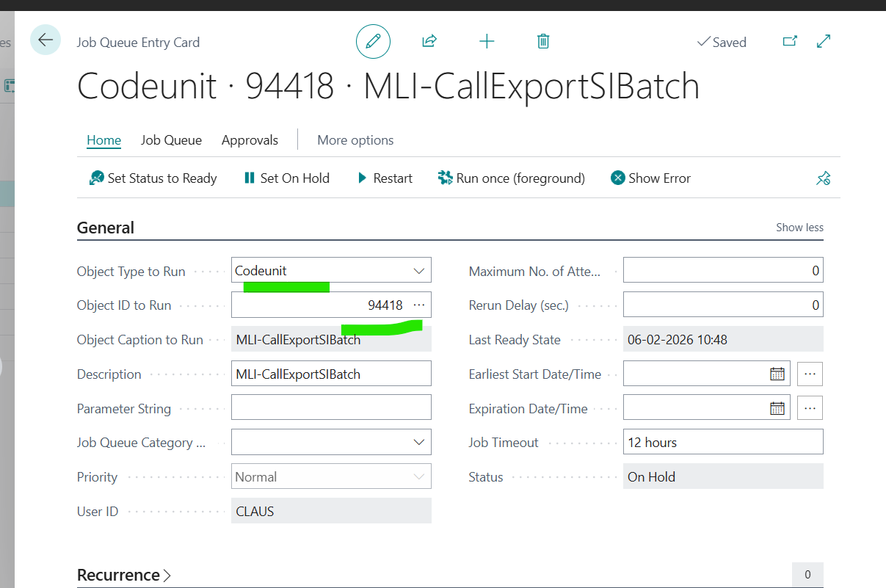Open the Approvals tab
The height and width of the screenshot is (588, 886).
tap(250, 140)
